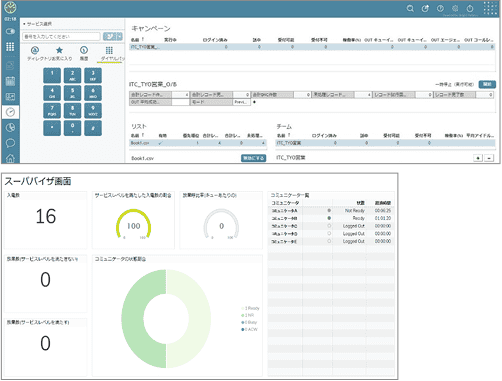Tap the keypad hash key
Screen dimensions: 502x381
coord(93,128)
